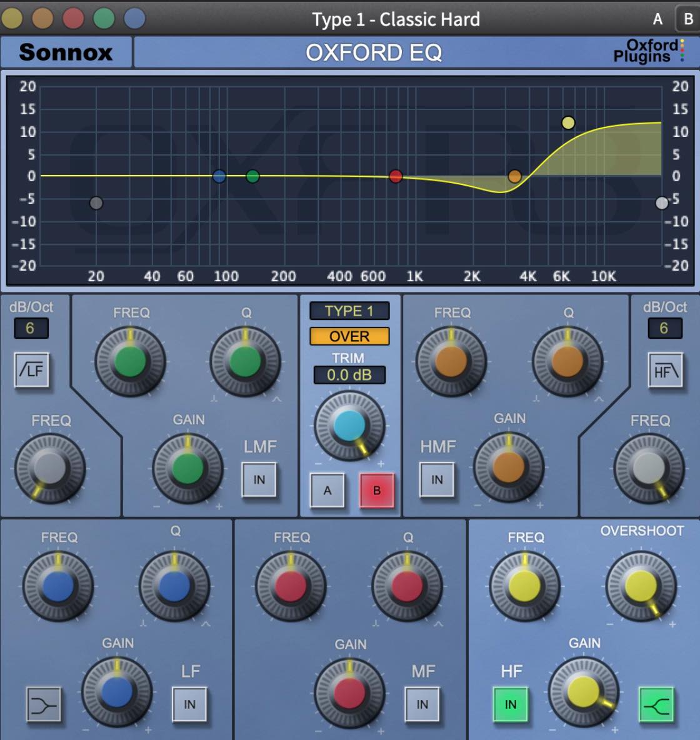Toggle the green HF shelf shape icon

(656, 704)
